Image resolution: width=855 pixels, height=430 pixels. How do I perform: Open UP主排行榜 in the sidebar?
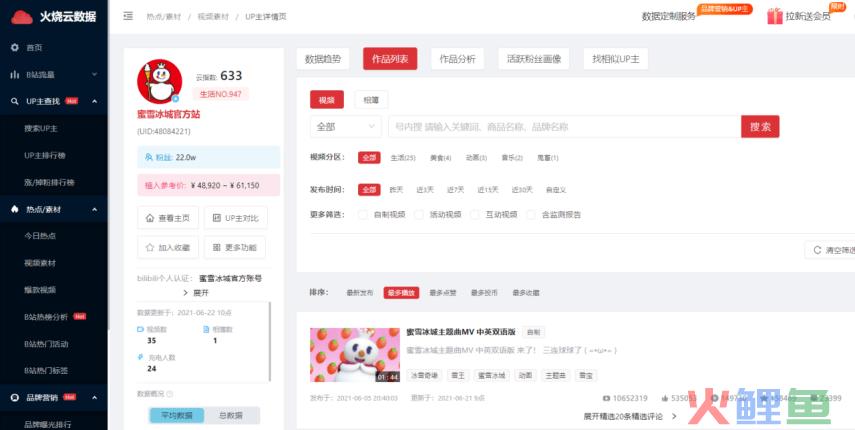(45, 155)
